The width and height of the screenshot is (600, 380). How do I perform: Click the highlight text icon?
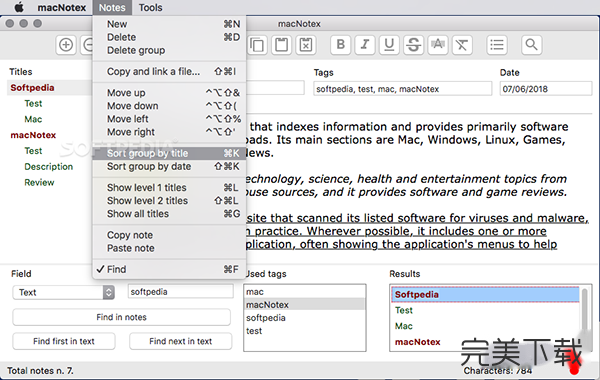click(438, 45)
